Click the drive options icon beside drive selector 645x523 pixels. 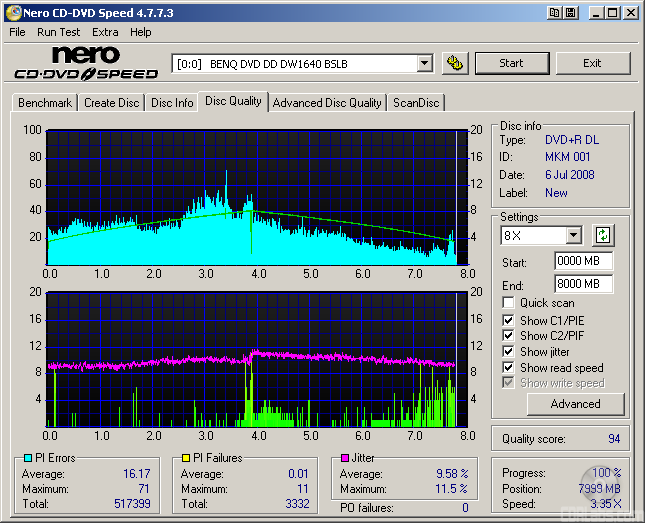[455, 63]
